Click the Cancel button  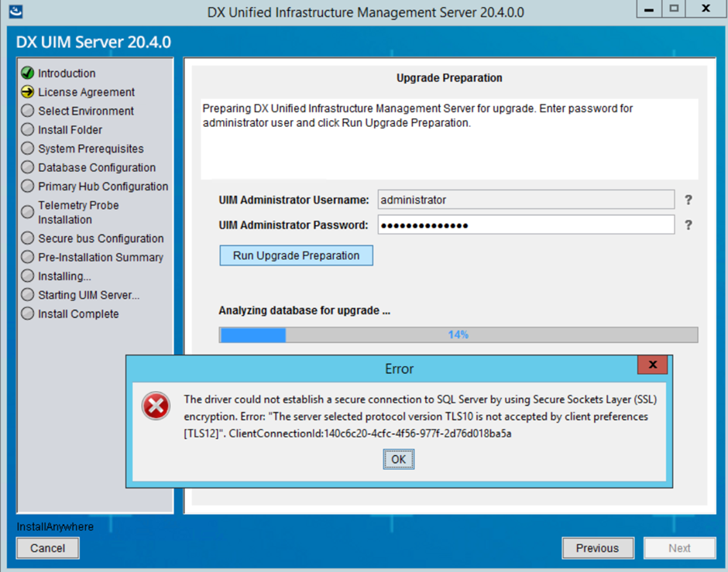(x=47, y=548)
